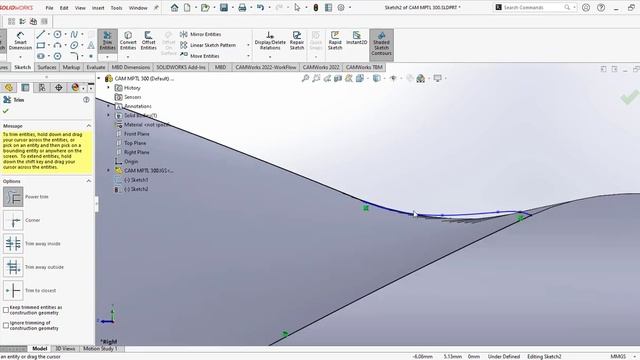Viewport: 640px width, 360px height.
Task: Open Linear Sketch Pattern dropdown arrow
Action: (x=248, y=45)
